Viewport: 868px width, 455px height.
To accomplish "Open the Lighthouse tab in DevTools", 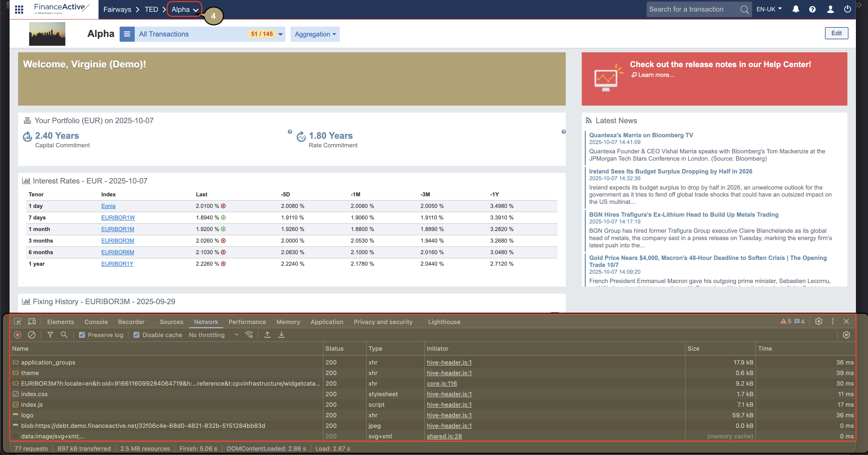I will [444, 322].
